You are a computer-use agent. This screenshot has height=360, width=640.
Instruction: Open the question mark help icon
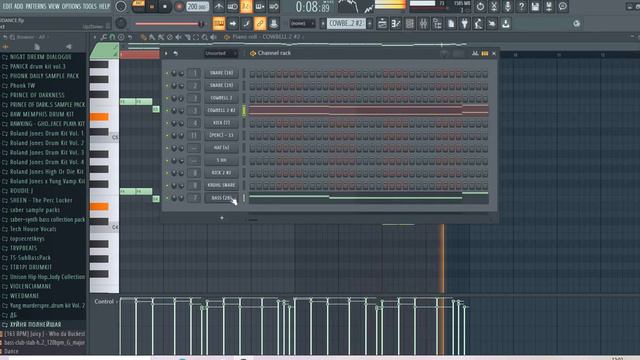click(x=521, y=7)
